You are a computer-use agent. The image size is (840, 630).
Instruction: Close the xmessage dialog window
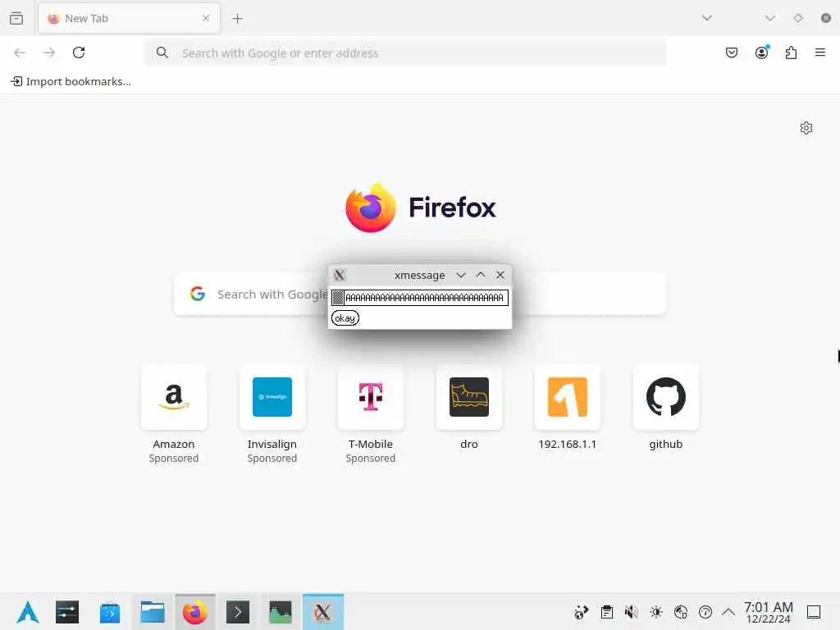(x=500, y=275)
